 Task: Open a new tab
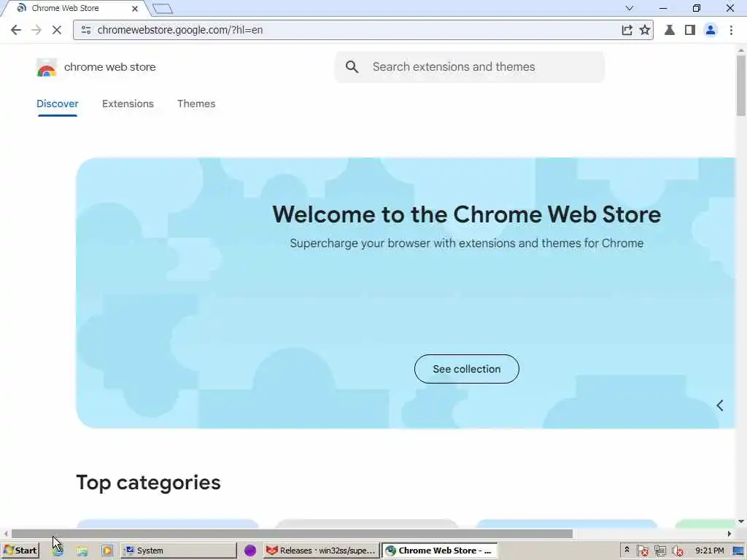click(x=163, y=9)
